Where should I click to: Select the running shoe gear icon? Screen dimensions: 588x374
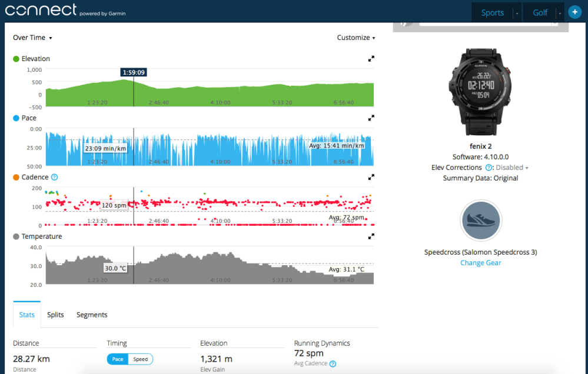coord(480,221)
